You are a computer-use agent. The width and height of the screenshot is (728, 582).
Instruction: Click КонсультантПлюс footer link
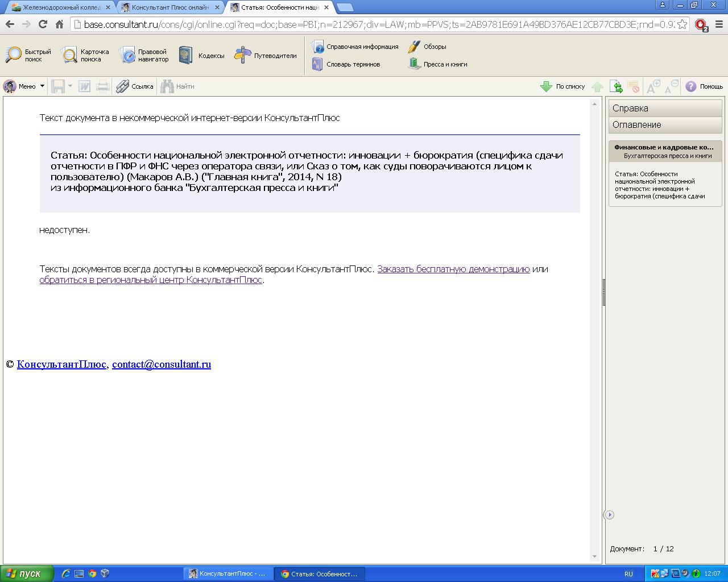point(61,364)
